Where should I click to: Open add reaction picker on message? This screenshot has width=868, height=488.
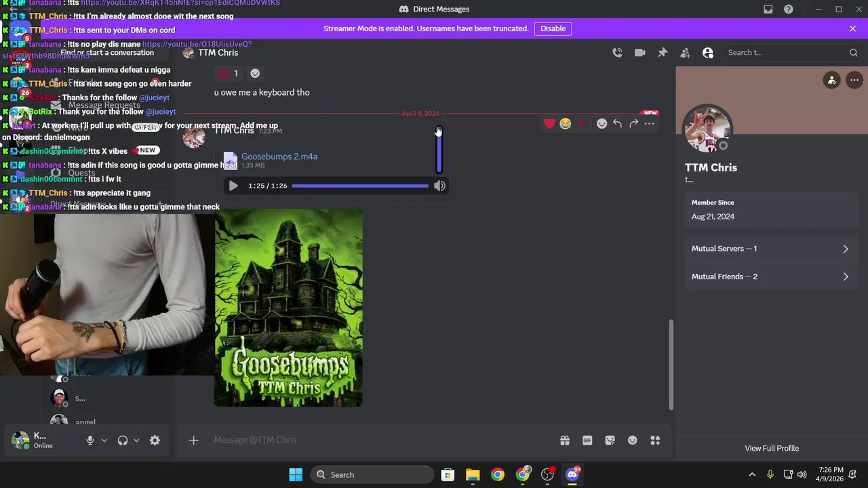[x=601, y=123]
